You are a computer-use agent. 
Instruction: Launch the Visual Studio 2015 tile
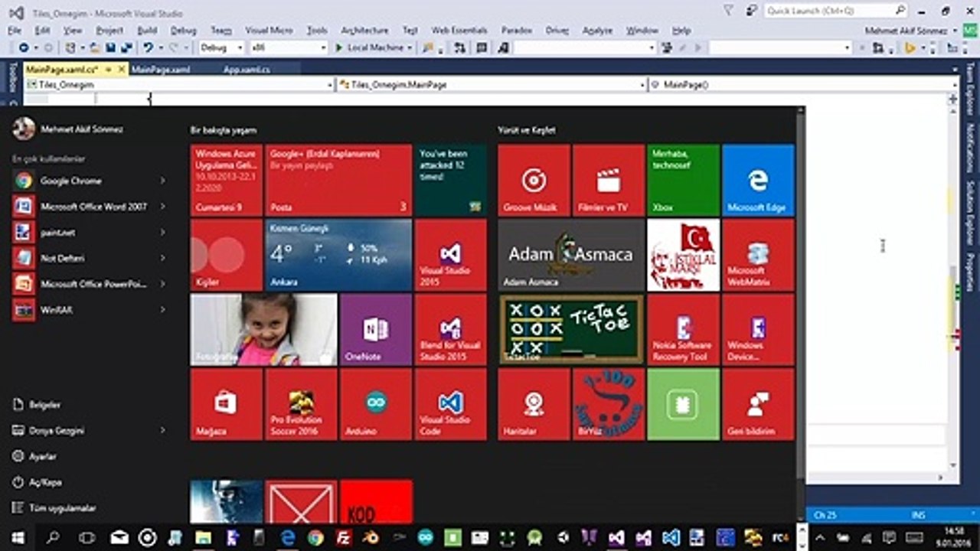pyautogui.click(x=450, y=255)
